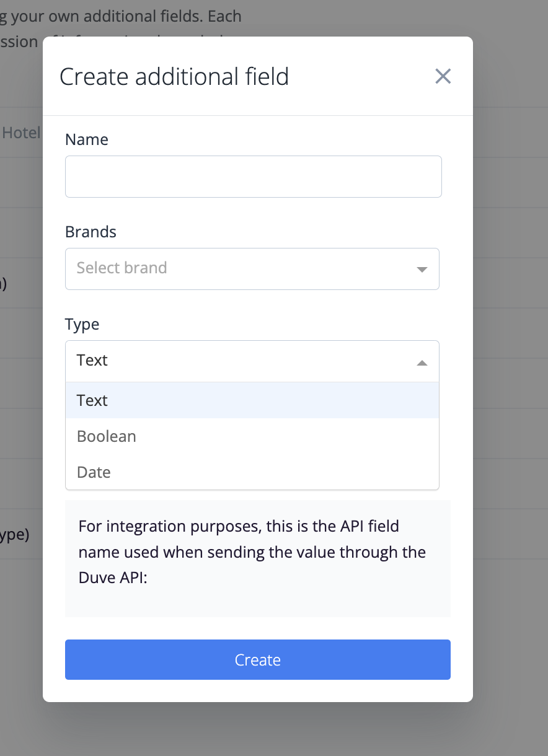Click the Name input field
Screen dimensions: 548x756
coord(253,177)
